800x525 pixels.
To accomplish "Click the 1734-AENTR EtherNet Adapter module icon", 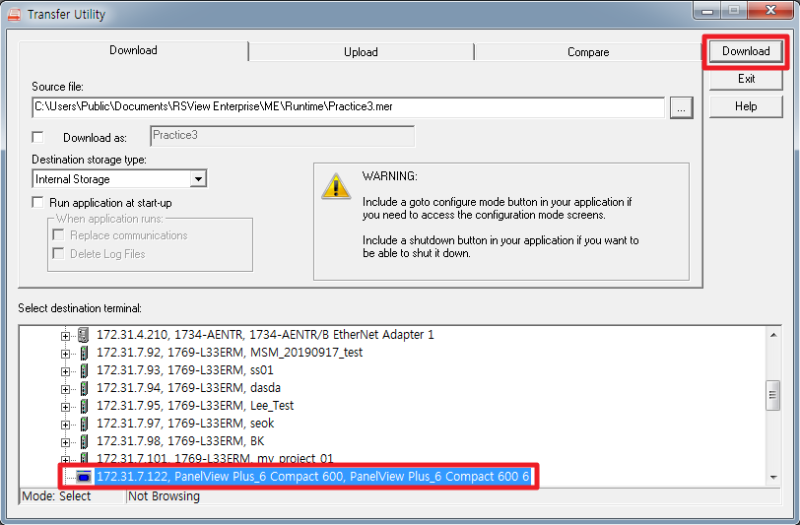I will 84,335.
